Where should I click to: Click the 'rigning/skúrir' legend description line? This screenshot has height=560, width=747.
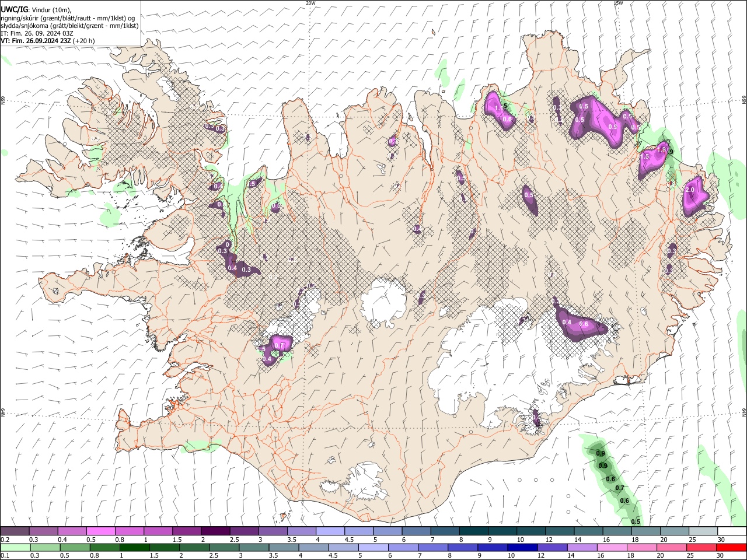tap(67, 18)
